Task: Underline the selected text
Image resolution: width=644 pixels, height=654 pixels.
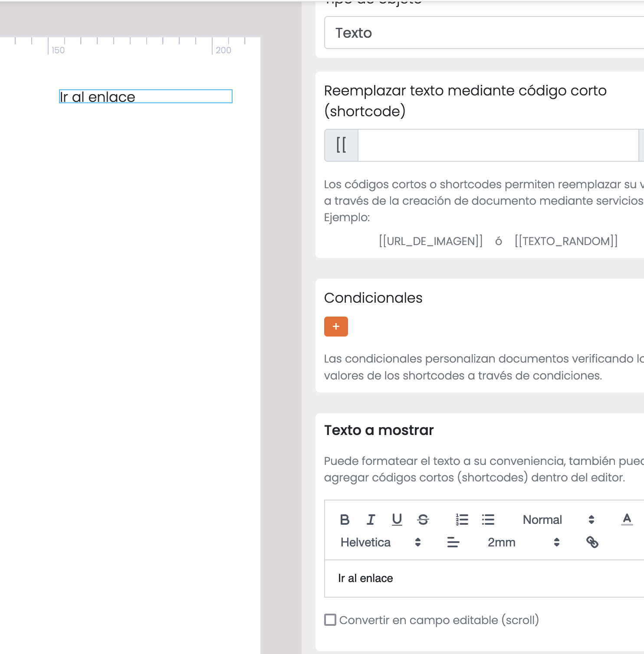Action: point(397,520)
